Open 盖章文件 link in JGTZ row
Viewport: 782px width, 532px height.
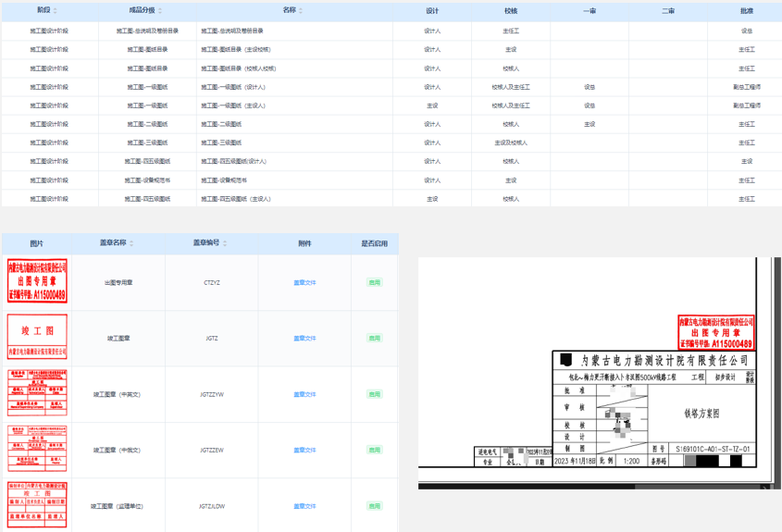click(304, 339)
